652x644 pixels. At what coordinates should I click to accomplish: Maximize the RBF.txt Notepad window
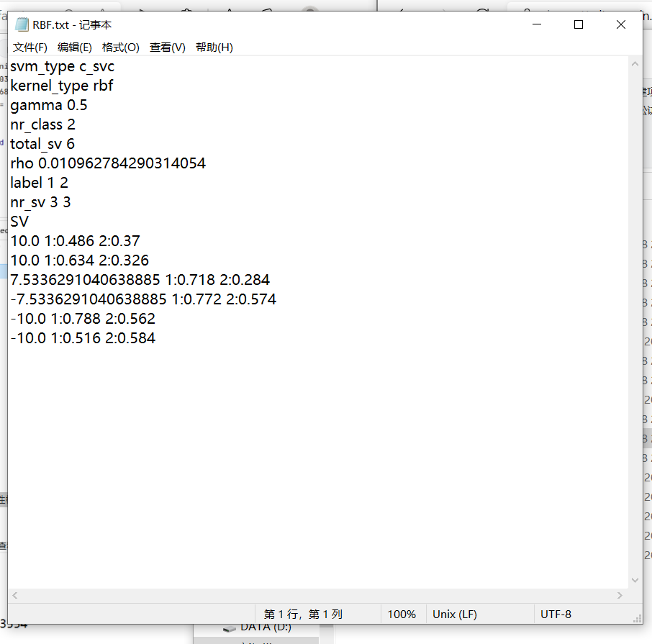(x=579, y=24)
